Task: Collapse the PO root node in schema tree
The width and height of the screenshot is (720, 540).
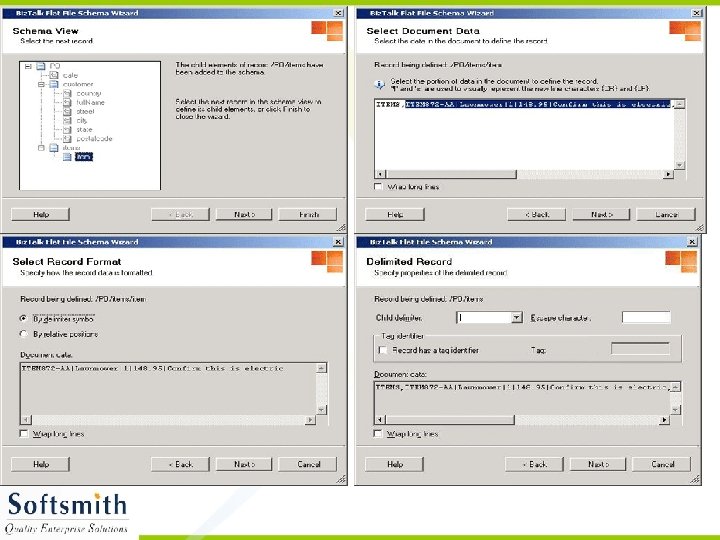Action: (x=28, y=66)
